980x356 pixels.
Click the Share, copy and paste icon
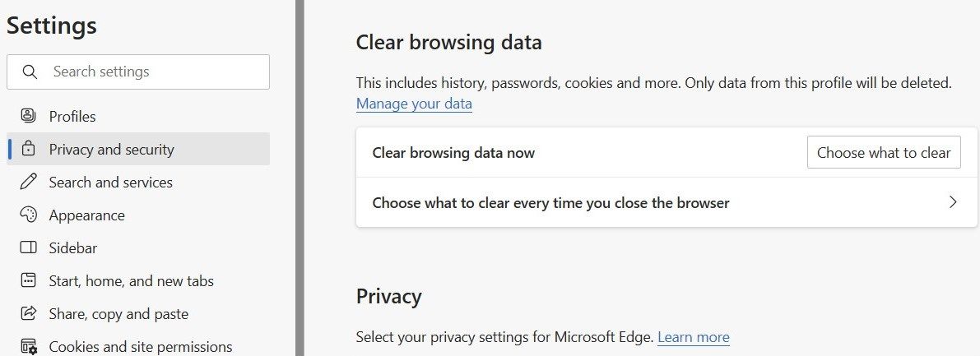click(29, 313)
